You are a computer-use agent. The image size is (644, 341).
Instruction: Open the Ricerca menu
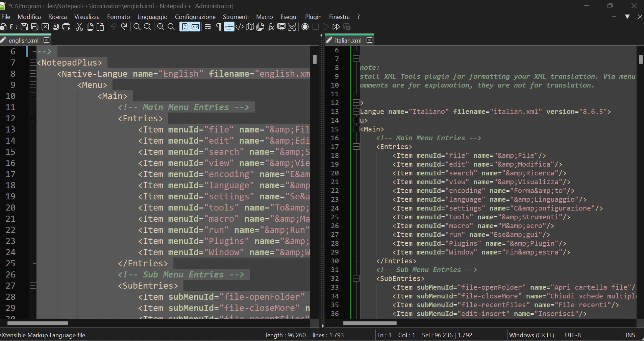pyautogui.click(x=57, y=17)
